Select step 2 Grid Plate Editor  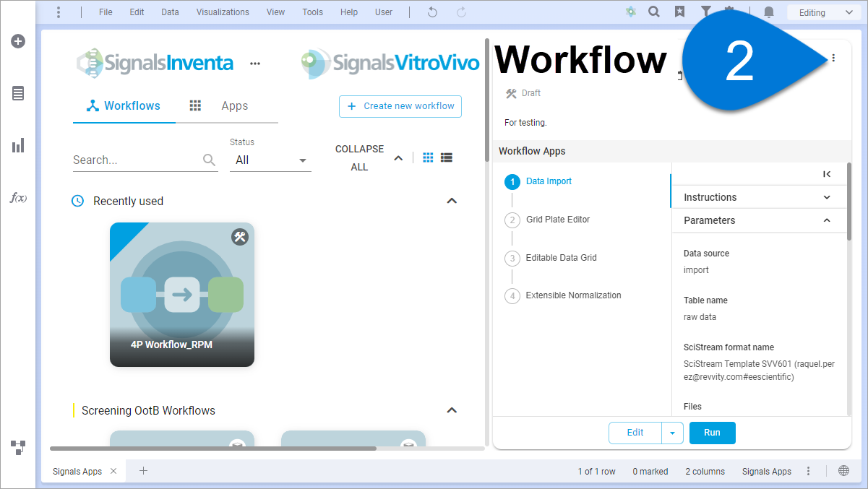click(547, 220)
